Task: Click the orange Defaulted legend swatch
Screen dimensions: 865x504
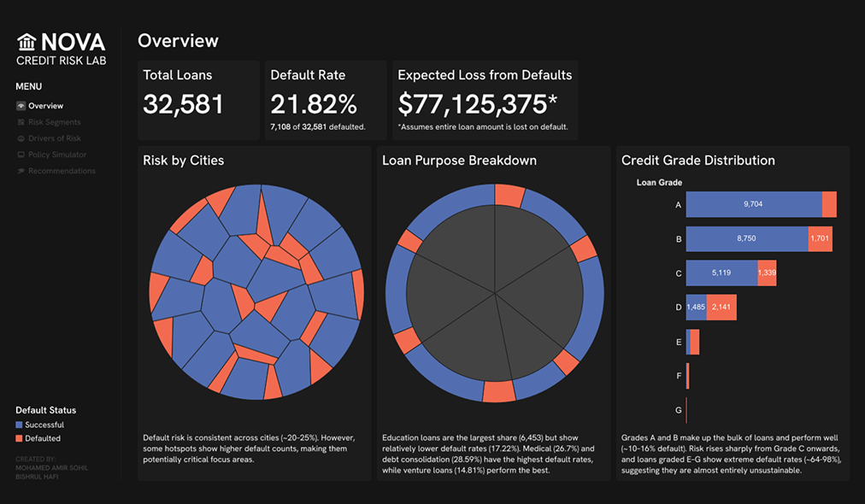Action: pyautogui.click(x=20, y=438)
